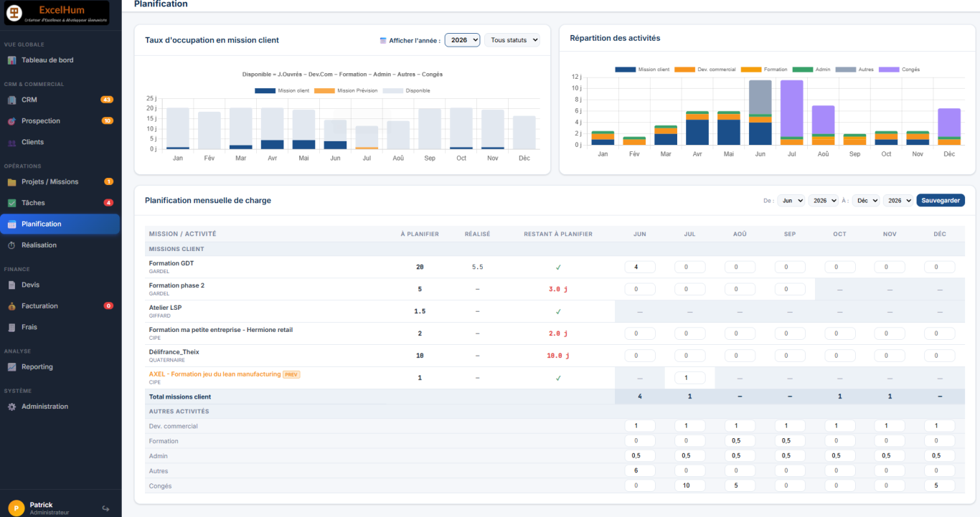Click the Facturation money bag icon
The width and height of the screenshot is (980, 517).
[11, 306]
